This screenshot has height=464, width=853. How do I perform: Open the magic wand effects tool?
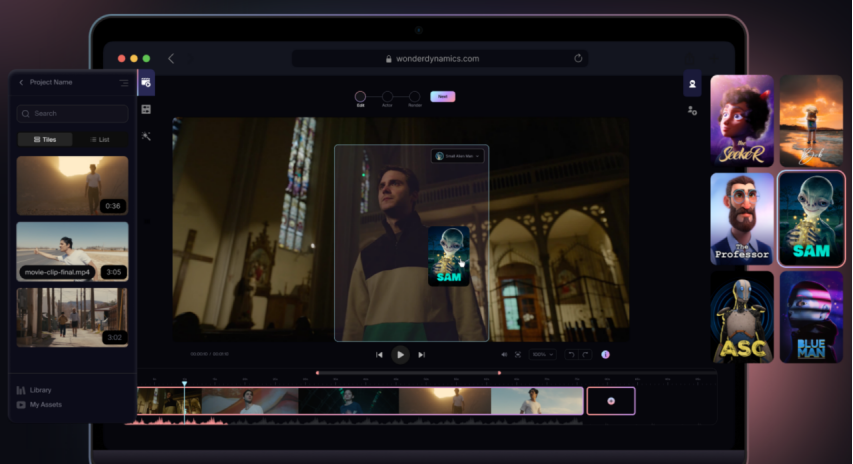[146, 136]
